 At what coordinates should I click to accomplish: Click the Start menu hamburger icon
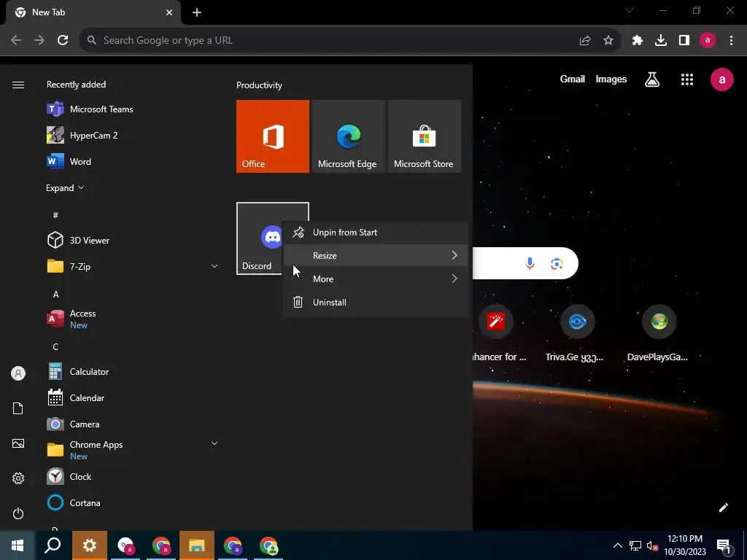[18, 85]
